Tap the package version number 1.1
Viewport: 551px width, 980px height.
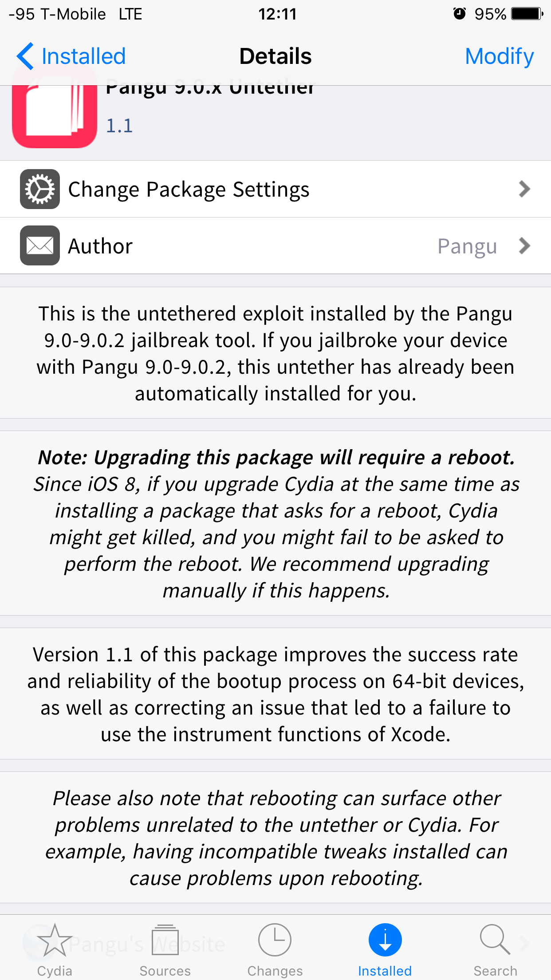119,126
